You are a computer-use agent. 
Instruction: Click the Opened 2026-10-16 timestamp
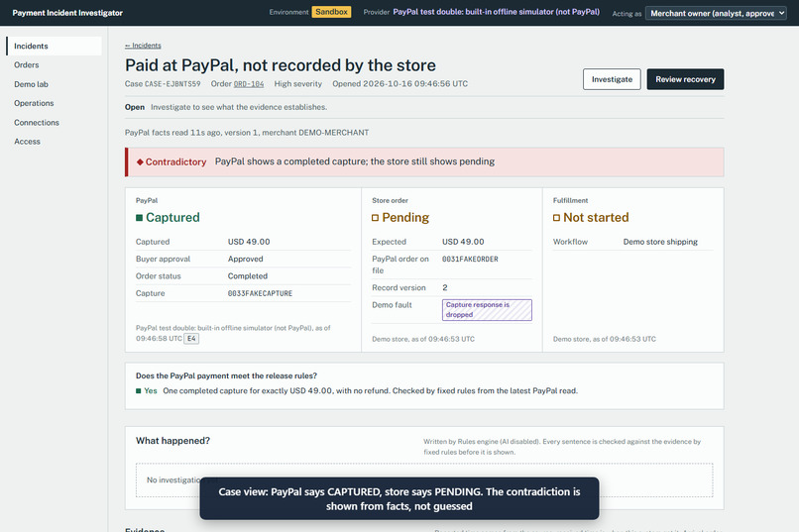(x=400, y=84)
